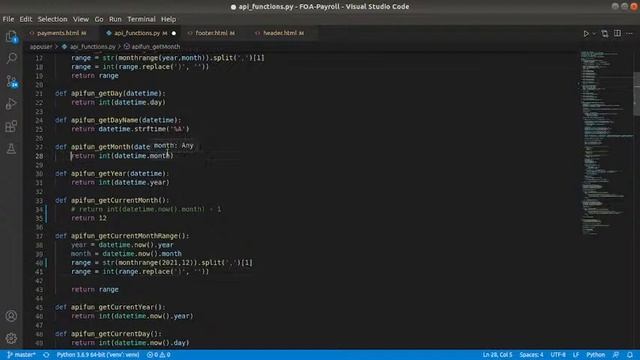Select Python language mode in status bar
The height and width of the screenshot is (360, 640).
click(596, 355)
